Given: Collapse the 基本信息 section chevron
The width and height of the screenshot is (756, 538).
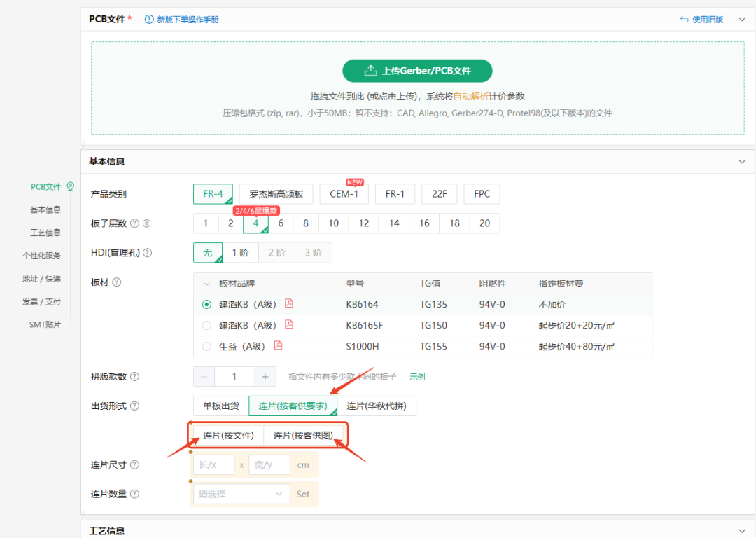Looking at the screenshot, I should tap(742, 162).
